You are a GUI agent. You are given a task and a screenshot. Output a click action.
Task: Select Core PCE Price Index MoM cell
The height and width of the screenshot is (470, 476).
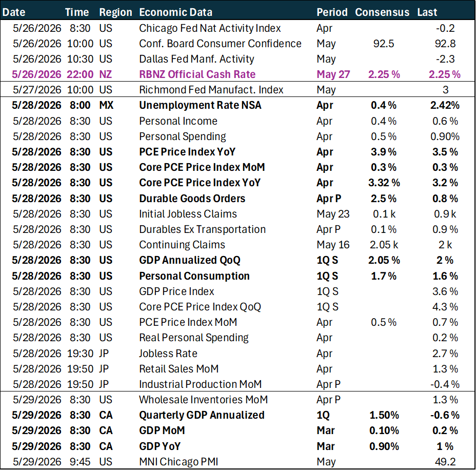(202, 167)
